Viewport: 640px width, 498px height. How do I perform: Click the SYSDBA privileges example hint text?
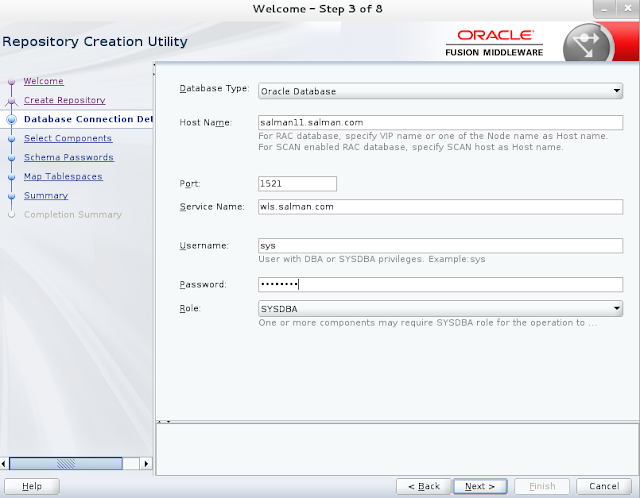(x=372, y=259)
